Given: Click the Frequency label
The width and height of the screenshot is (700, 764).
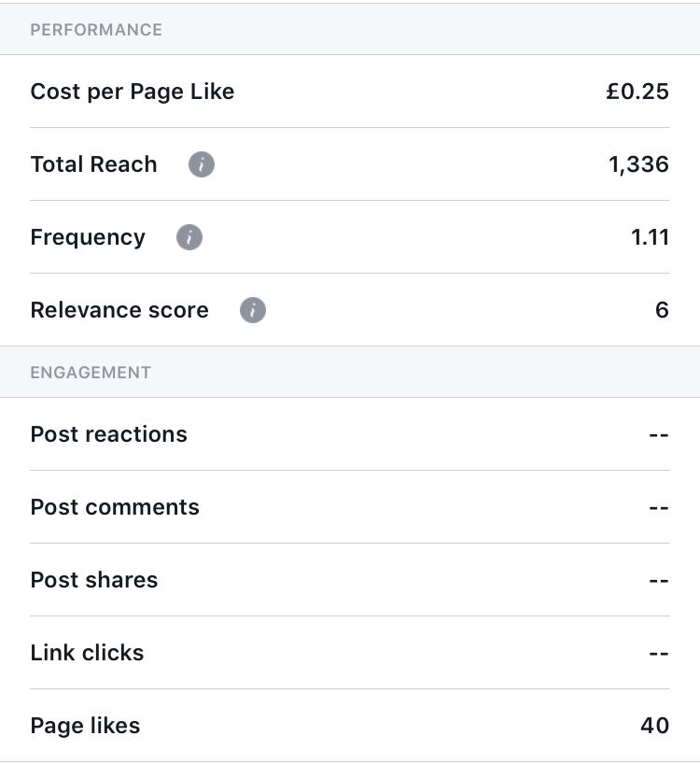Looking at the screenshot, I should coord(88,238).
